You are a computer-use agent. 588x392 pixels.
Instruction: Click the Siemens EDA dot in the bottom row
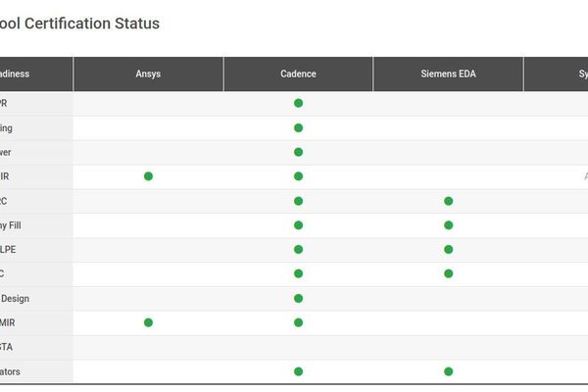(448, 371)
